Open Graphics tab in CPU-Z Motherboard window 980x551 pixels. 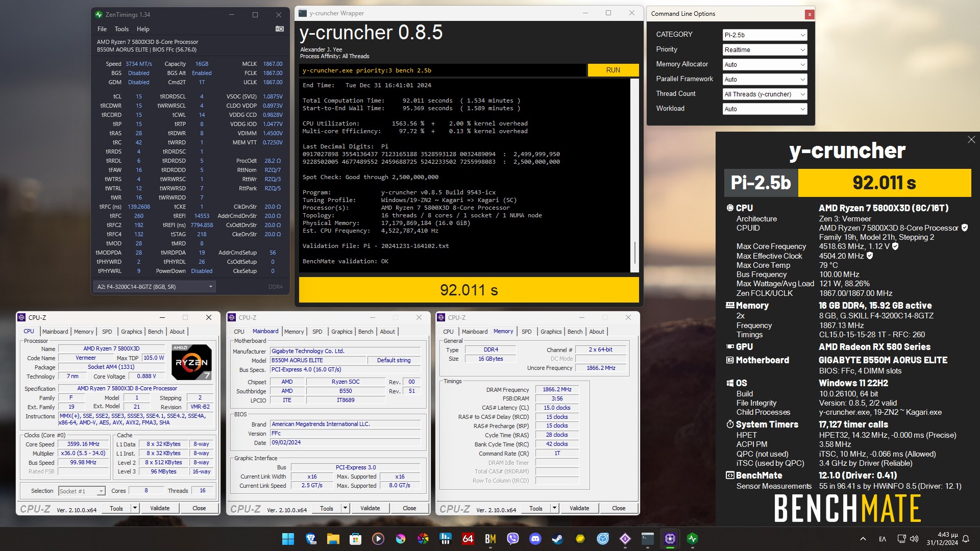point(341,332)
